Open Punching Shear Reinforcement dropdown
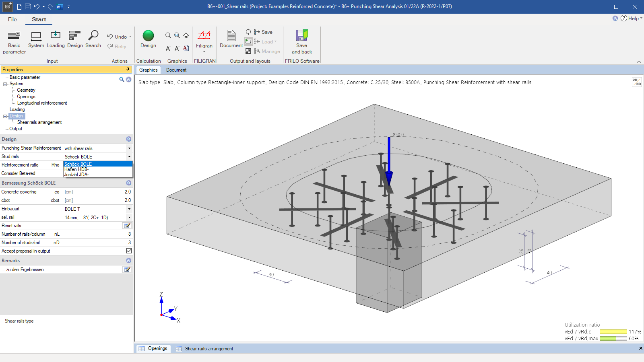The image size is (644, 362). point(129,148)
